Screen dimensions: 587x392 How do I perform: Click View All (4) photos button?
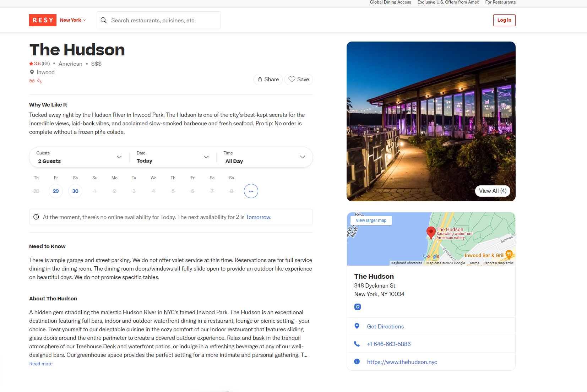493,191
